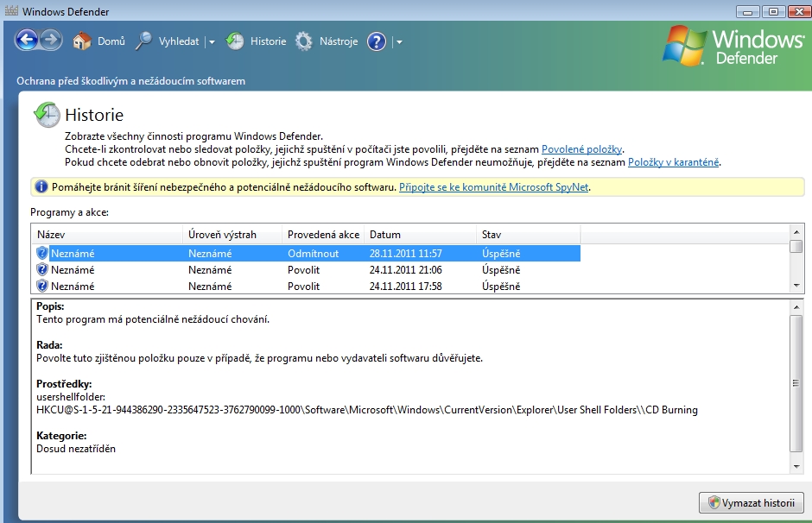Go to Domů home icon
Screen dimensions: 812x523
pyautogui.click(x=82, y=41)
